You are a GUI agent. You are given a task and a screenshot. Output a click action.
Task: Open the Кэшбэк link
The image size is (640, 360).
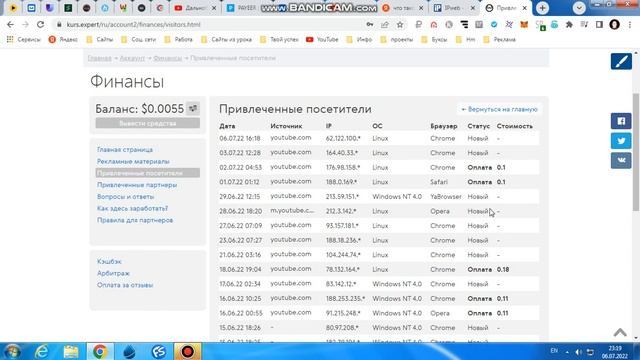109,262
